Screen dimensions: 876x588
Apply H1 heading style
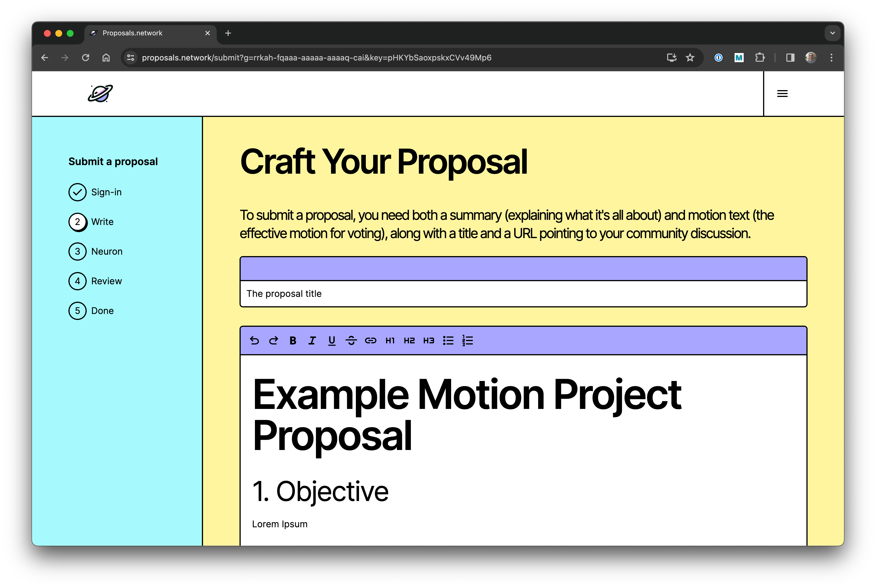click(390, 340)
